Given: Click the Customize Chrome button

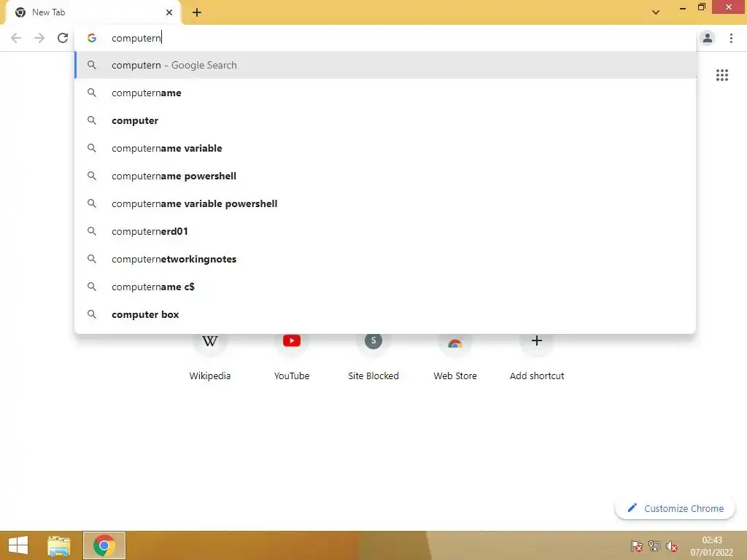Looking at the screenshot, I should tap(675, 508).
